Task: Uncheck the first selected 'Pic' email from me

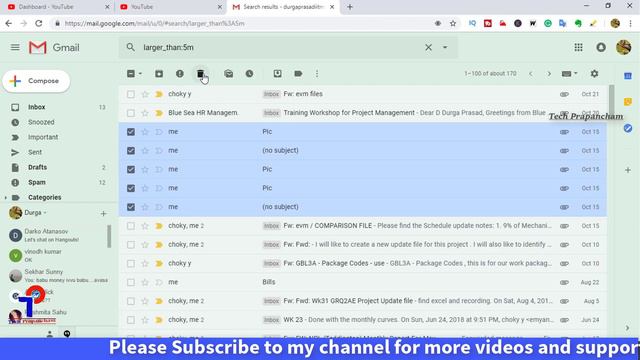Action: (x=131, y=132)
